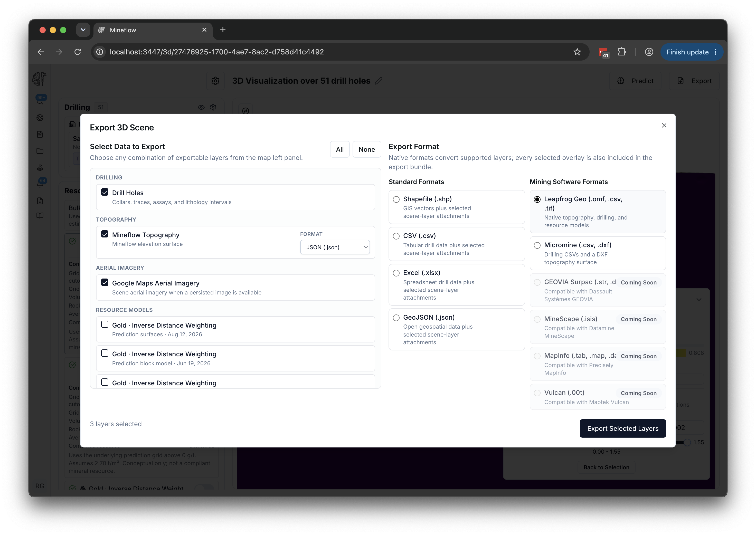The width and height of the screenshot is (756, 535).
Task: Click the RG user avatar
Action: (40, 486)
